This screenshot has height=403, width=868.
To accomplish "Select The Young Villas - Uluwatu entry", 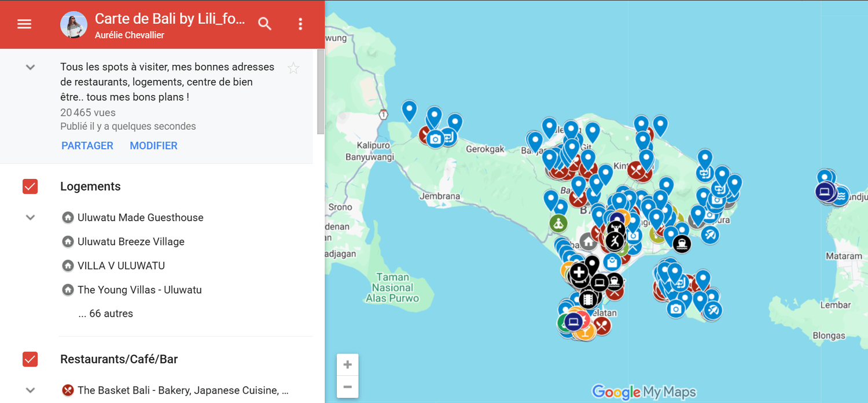I will pos(140,290).
